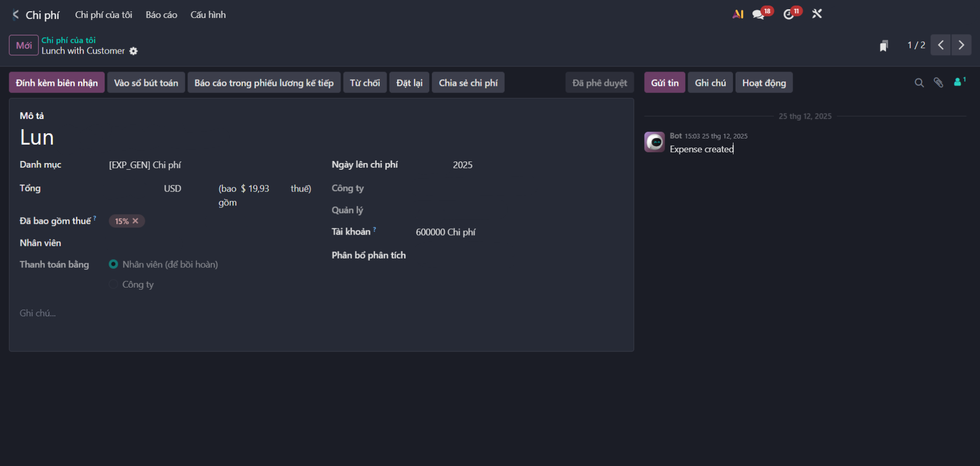Viewport: 980px width, 466px height.
Task: Click the gear icon beside Lunch with Customer
Action: (134, 51)
